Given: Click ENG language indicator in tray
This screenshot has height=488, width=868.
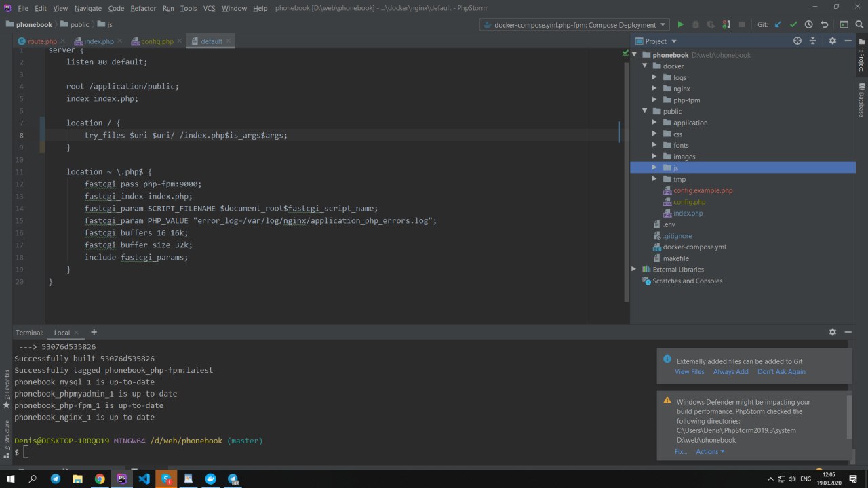Looking at the screenshot, I should point(806,479).
